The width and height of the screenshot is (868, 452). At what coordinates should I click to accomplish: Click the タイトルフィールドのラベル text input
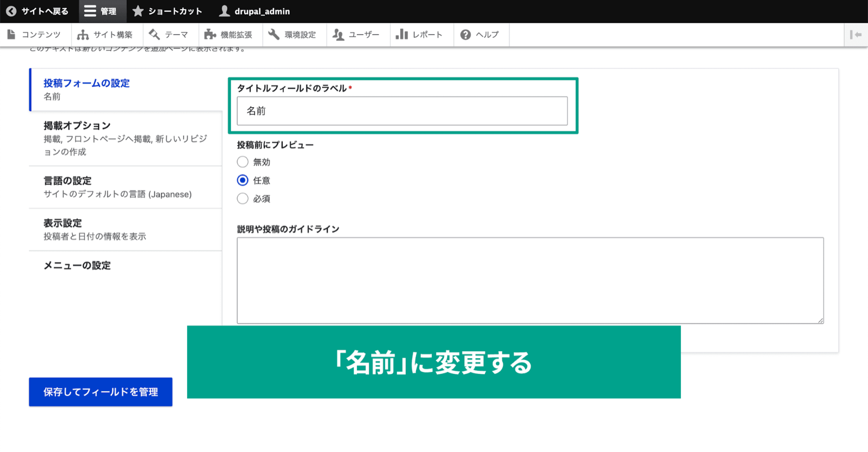click(x=402, y=111)
